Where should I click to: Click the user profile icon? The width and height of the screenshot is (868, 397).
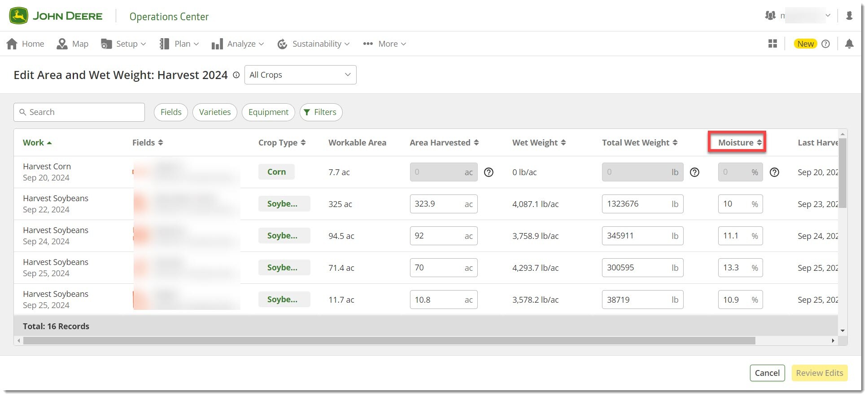pyautogui.click(x=849, y=16)
